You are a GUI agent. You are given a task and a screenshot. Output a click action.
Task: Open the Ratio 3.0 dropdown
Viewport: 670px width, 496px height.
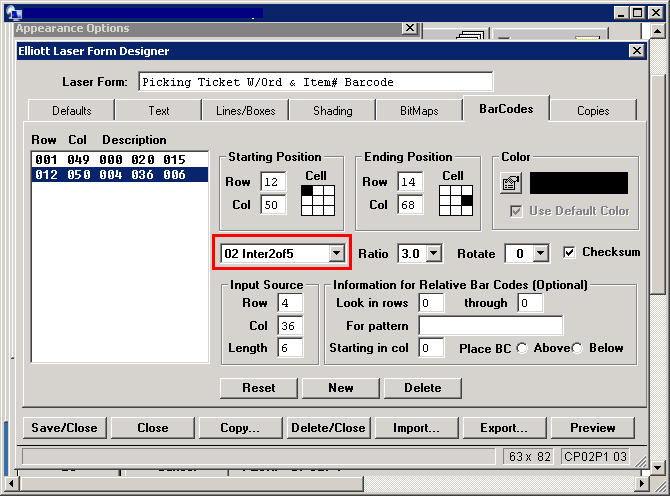(x=433, y=253)
